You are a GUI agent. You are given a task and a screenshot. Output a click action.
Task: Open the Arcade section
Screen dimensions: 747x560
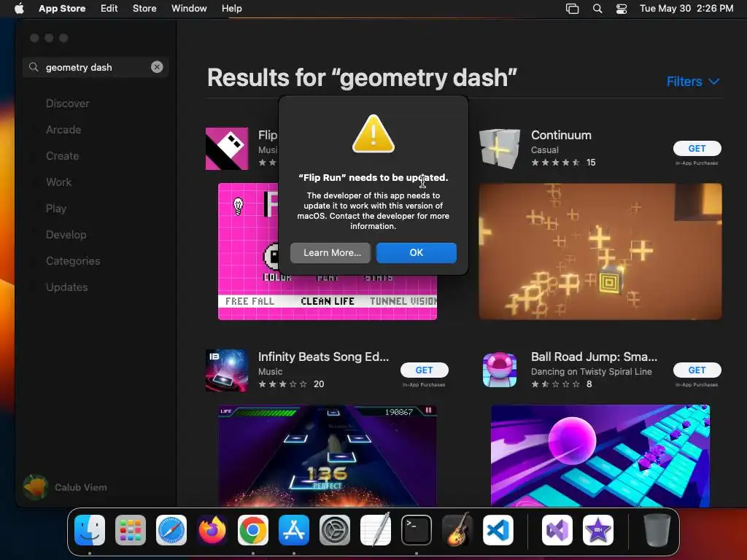tap(63, 130)
